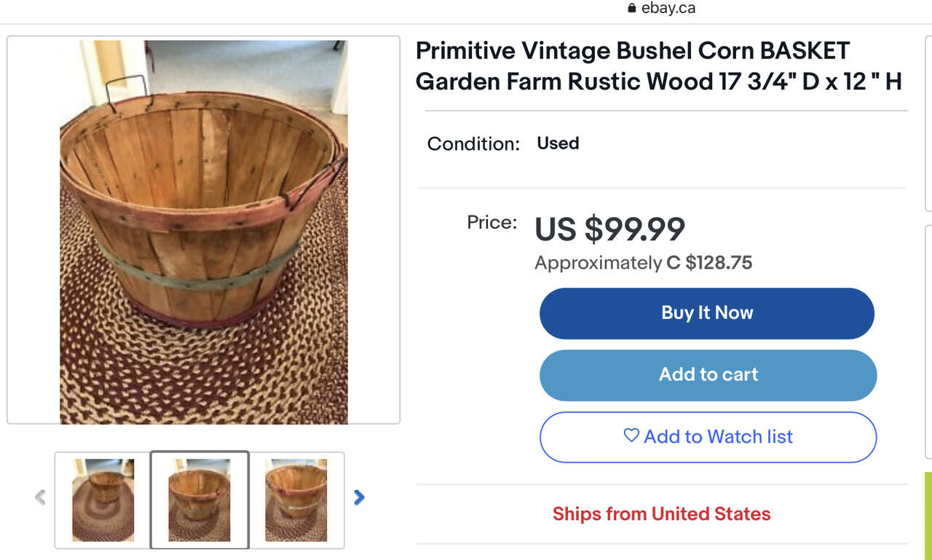Click the Ships from United States text

[661, 513]
